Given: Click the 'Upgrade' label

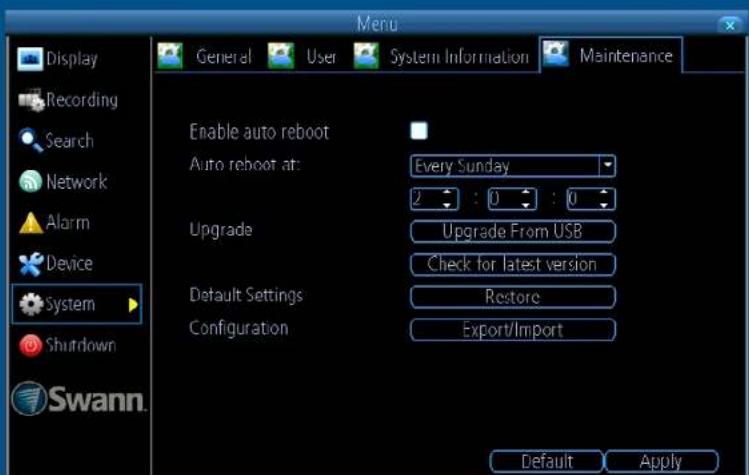Looking at the screenshot, I should point(221,230).
